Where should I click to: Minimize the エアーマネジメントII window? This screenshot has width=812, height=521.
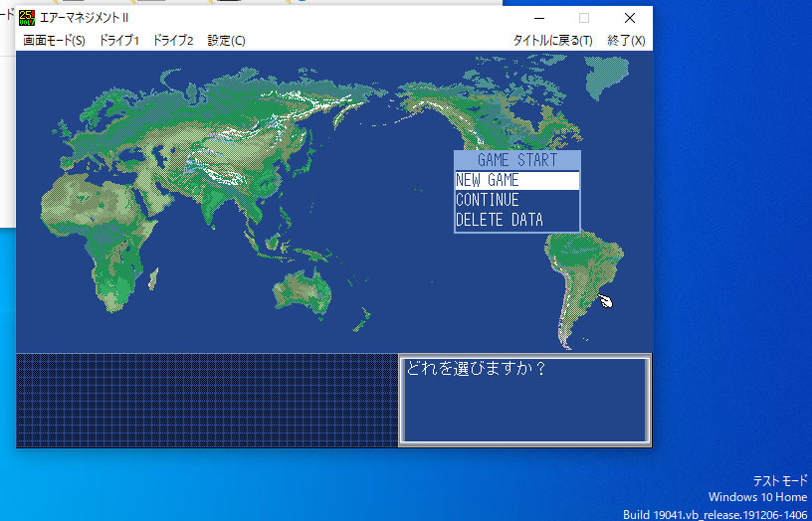pyautogui.click(x=538, y=18)
